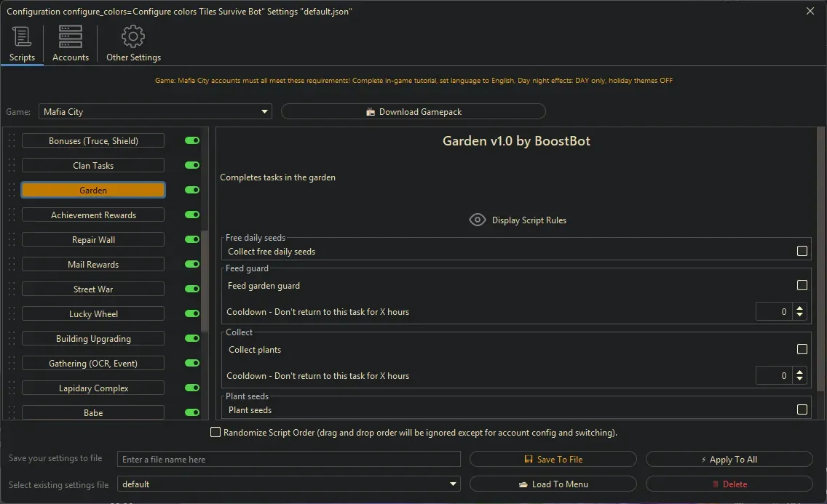The width and height of the screenshot is (827, 504).
Task: Select the Building Upgrading script
Action: [93, 339]
